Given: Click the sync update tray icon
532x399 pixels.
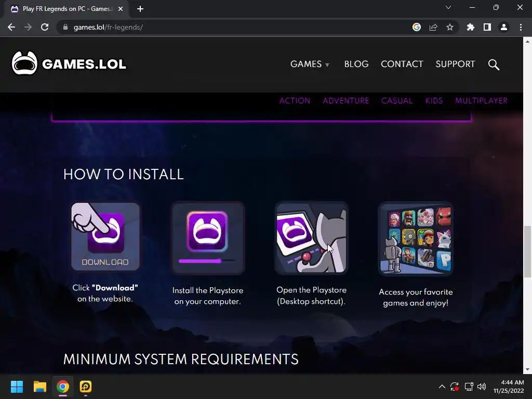Looking at the screenshot, I should pyautogui.click(x=455, y=387).
